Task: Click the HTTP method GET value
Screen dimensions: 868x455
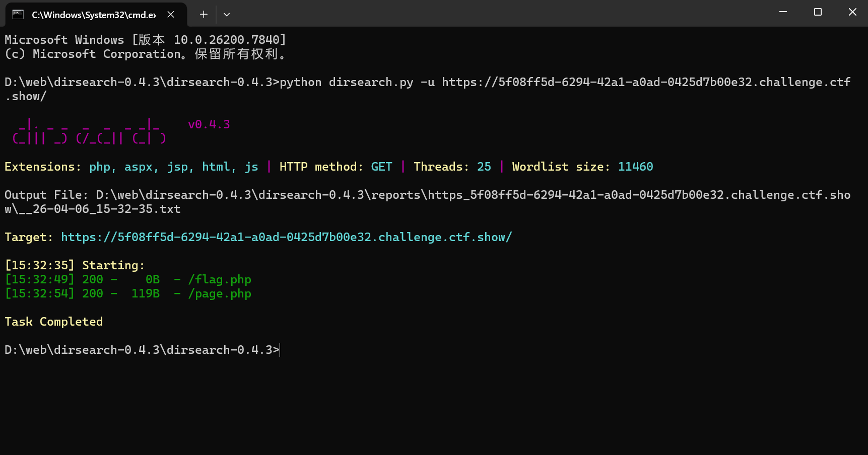Action: pos(381,167)
